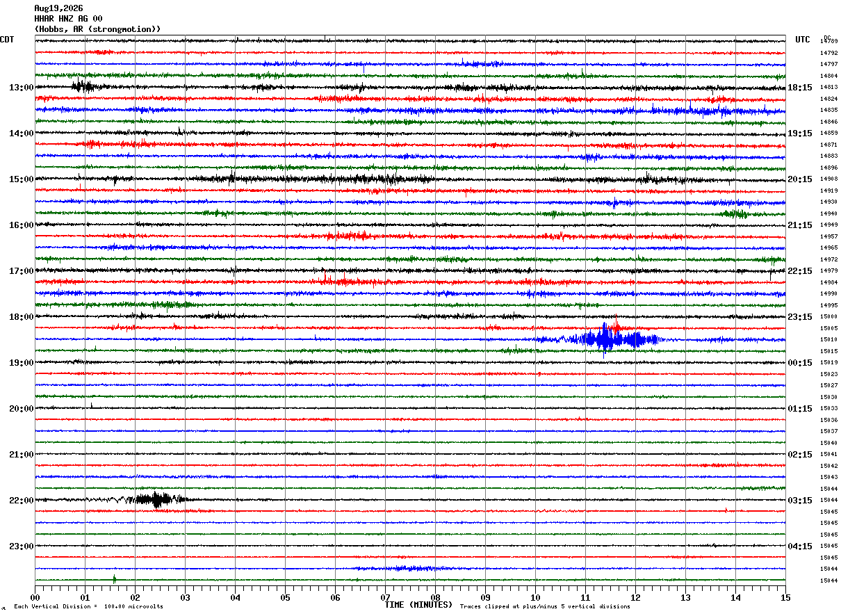Select the 20:00 CDT time label
Image resolution: width=841 pixels, height=616 pixels.
21,409
